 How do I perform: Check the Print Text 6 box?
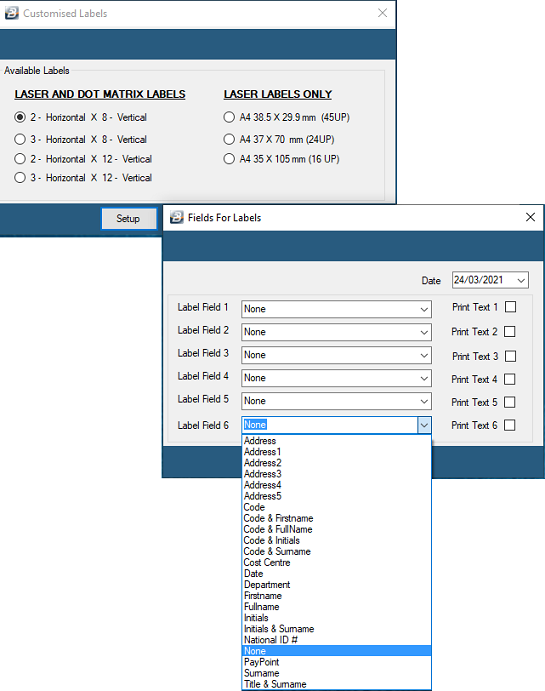[509, 425]
